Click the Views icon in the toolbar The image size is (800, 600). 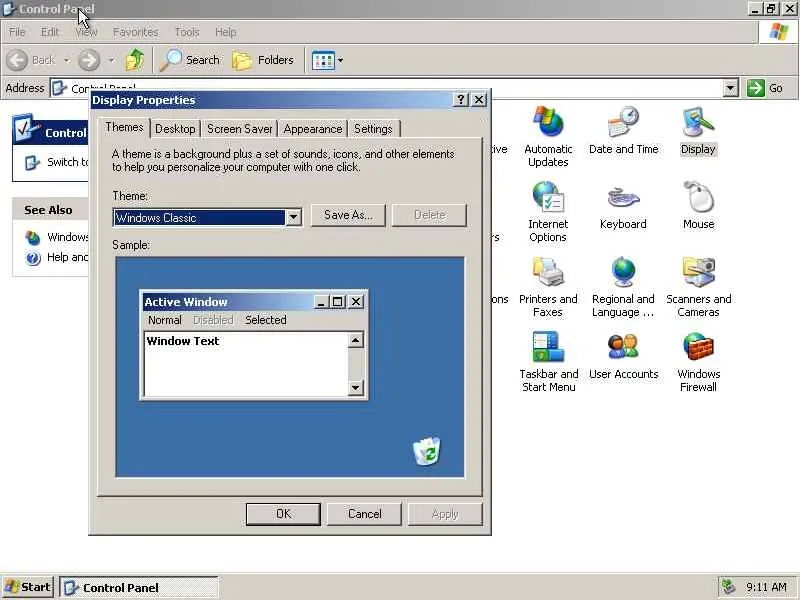(x=322, y=60)
